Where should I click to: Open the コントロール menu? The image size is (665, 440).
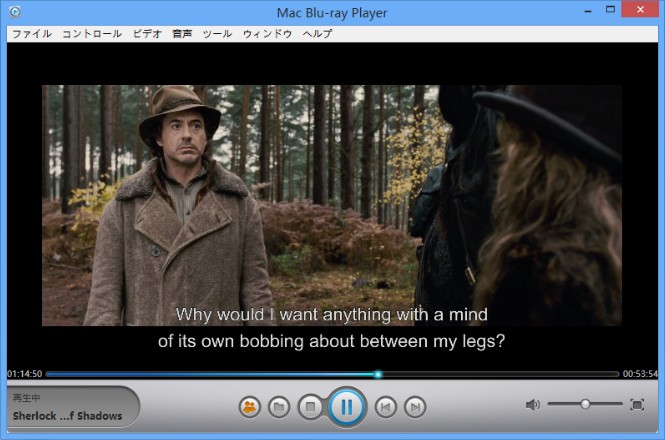point(92,34)
